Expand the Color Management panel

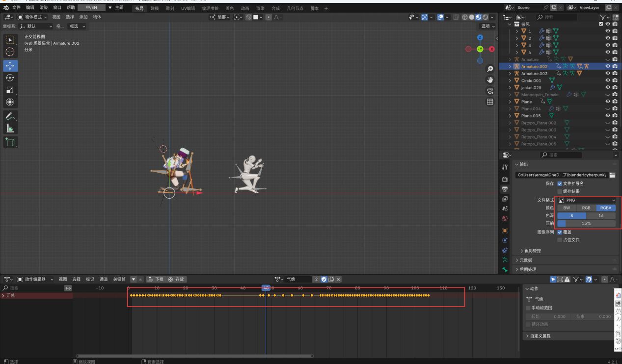[x=530, y=251]
